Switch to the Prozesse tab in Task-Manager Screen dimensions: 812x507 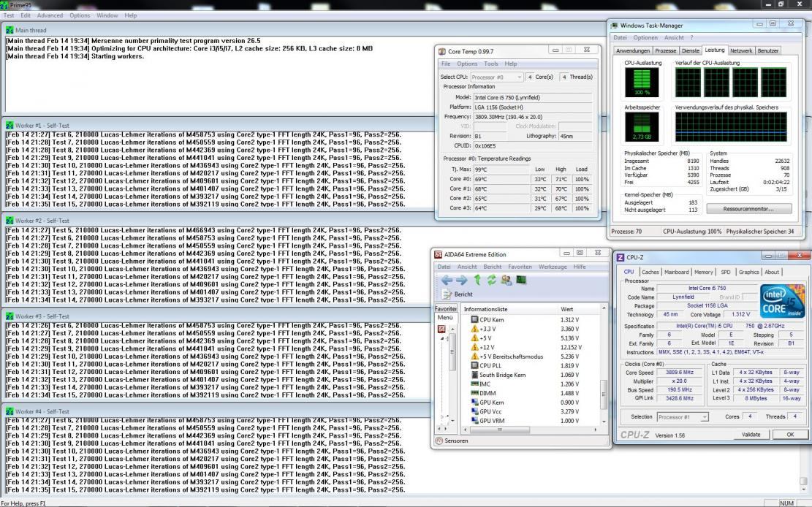(x=665, y=50)
